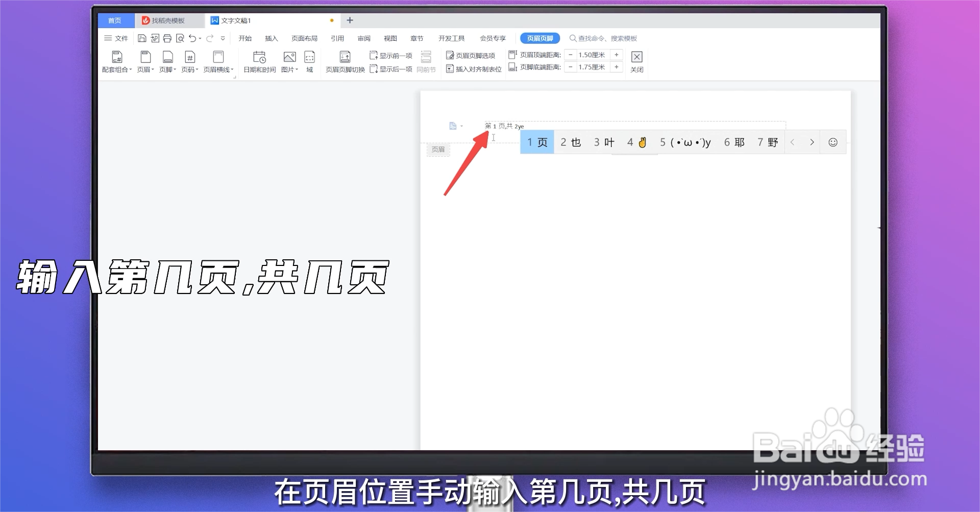980x512 pixels.
Task: Click the document icon left of the header
Action: (x=453, y=126)
